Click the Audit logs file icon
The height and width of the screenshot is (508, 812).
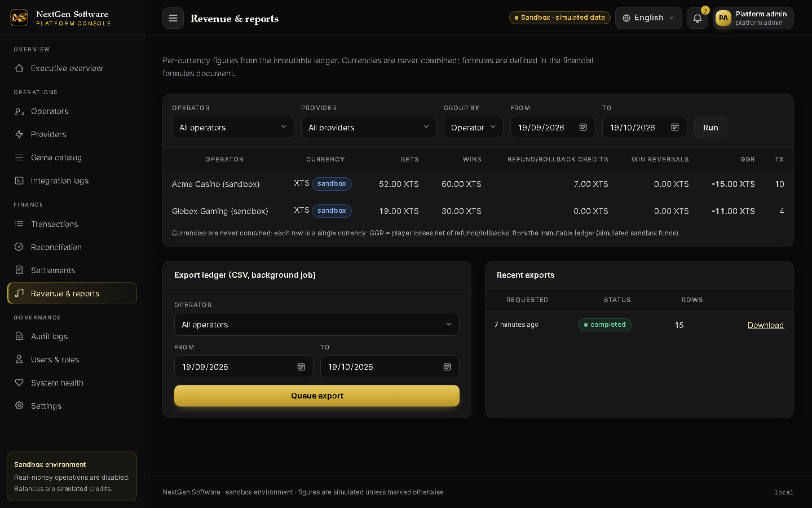pos(19,336)
